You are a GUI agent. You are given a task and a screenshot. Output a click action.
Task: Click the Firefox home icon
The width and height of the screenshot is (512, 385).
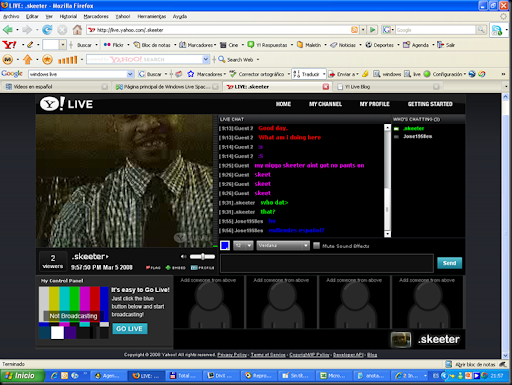point(77,30)
